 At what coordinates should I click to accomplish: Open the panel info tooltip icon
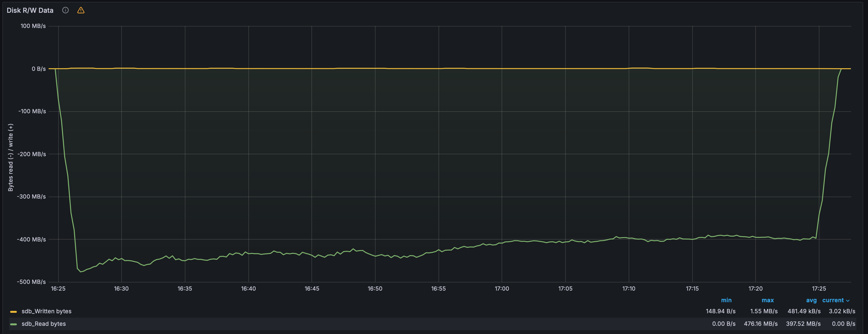pos(65,10)
